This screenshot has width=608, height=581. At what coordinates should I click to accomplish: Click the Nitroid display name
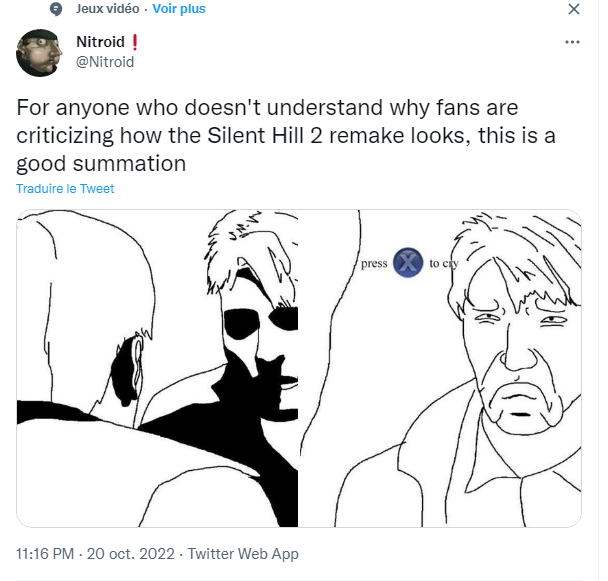tap(101, 43)
